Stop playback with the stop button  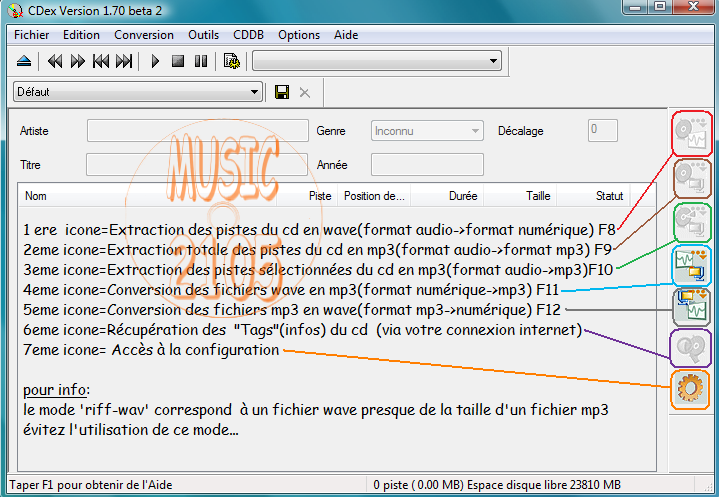pyautogui.click(x=178, y=61)
